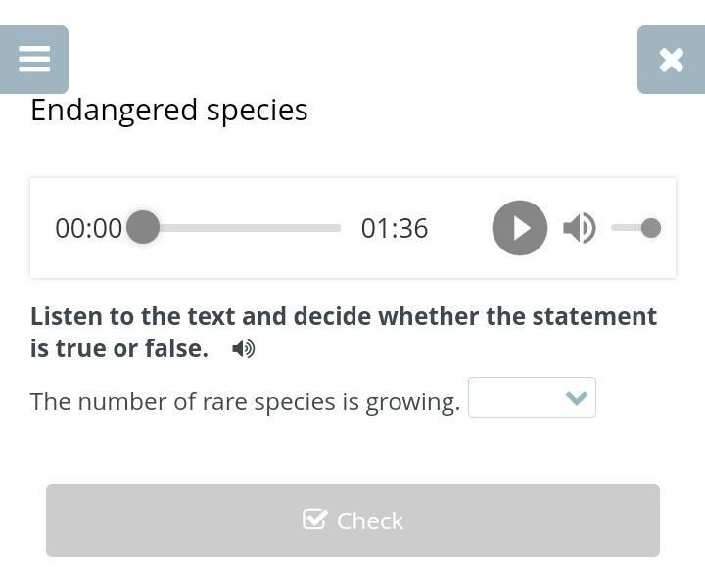Click the dropdown chevron arrow
705x588 pixels.
tap(577, 397)
